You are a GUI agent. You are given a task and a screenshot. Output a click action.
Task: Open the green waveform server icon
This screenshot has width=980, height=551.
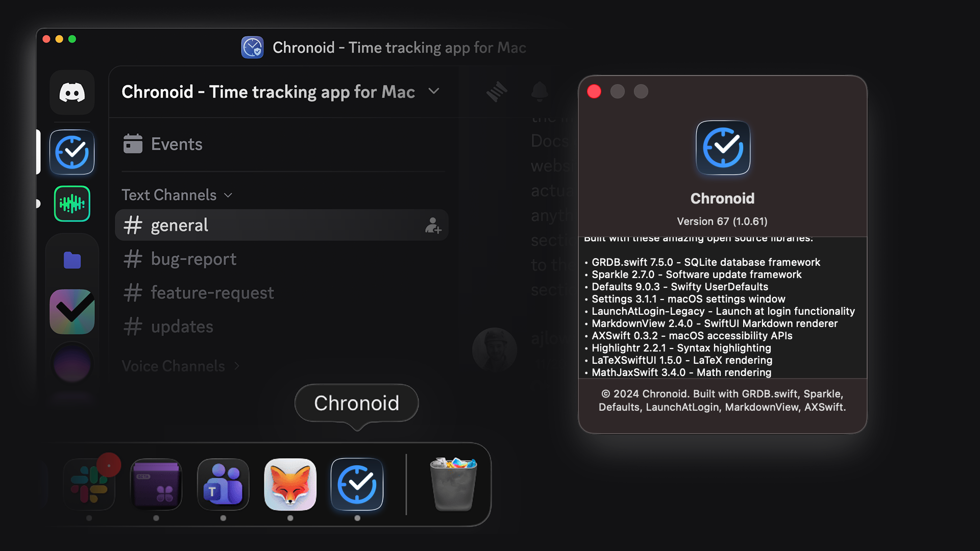coord(72,204)
